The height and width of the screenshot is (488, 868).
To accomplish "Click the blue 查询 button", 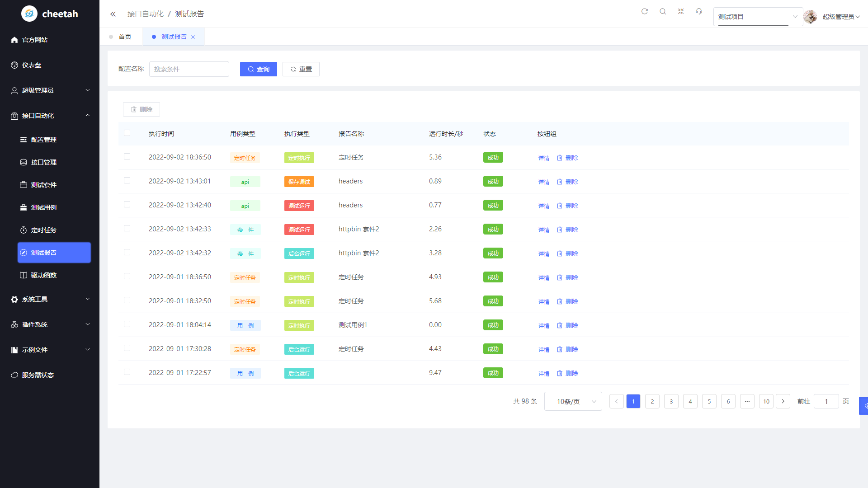I will coord(258,69).
